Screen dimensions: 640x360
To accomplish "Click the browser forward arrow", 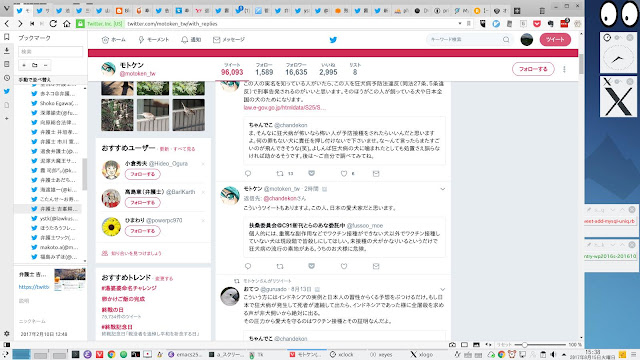I will pos(20,24).
